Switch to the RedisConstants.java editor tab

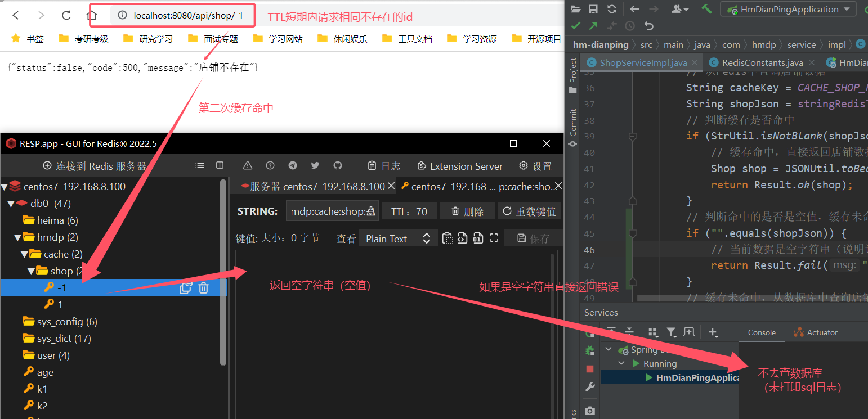(762, 62)
